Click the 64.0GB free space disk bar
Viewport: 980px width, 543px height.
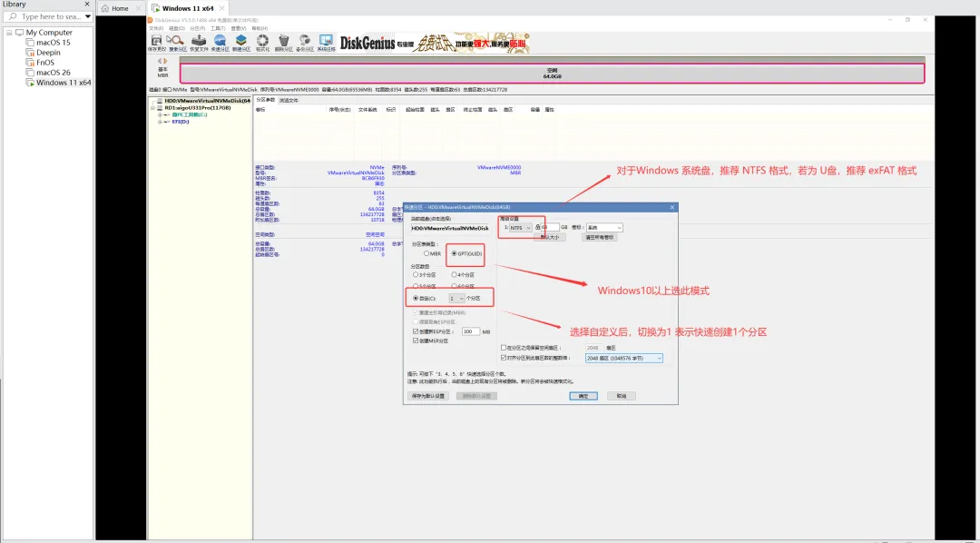click(x=552, y=74)
